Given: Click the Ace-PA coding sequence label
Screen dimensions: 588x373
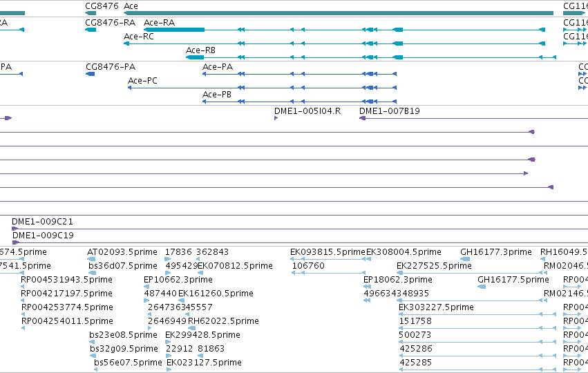Looking at the screenshot, I should click(218, 67).
